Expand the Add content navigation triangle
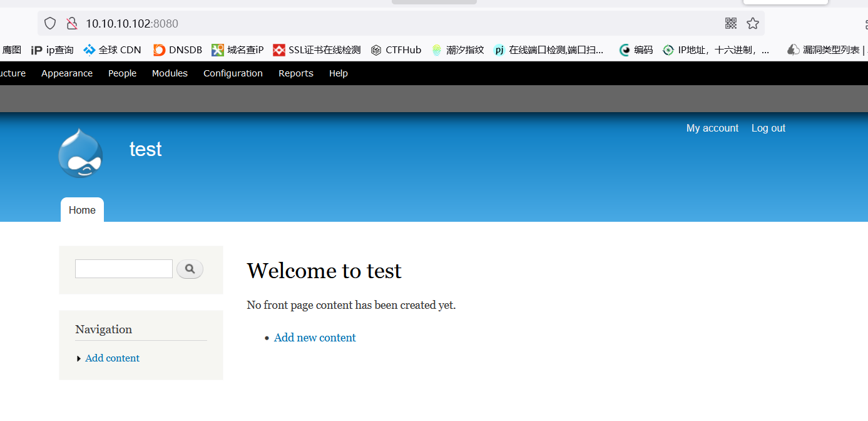868x421 pixels. [79, 358]
